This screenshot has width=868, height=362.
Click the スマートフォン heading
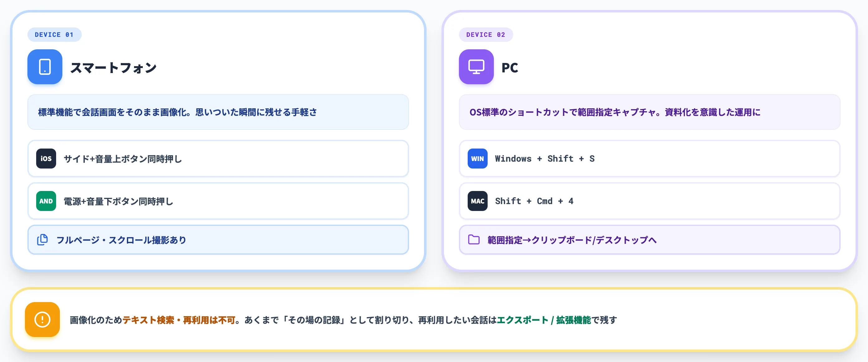113,67
